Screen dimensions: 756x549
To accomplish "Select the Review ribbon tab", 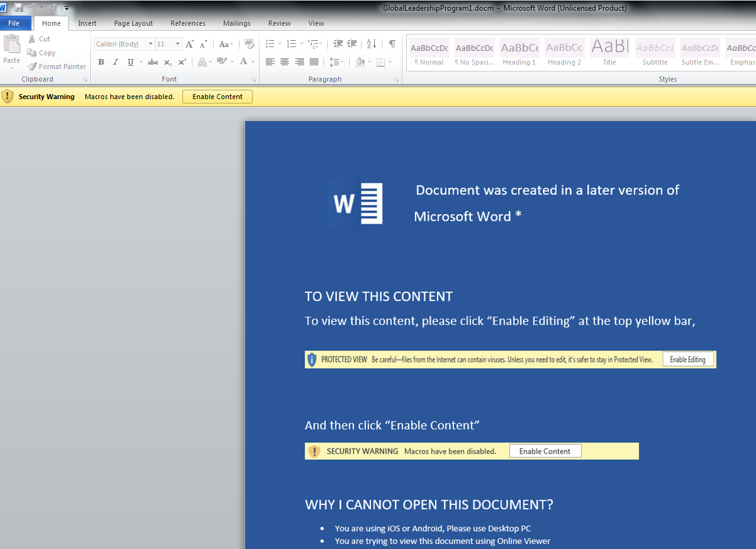I will coord(280,23).
